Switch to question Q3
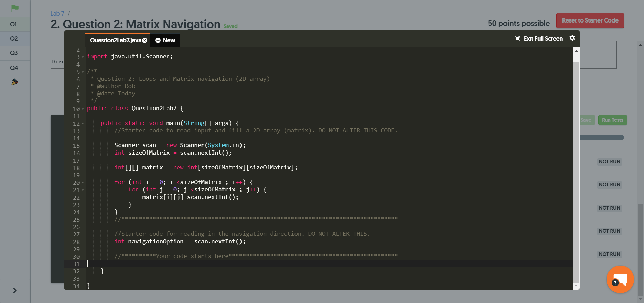 coord(14,53)
